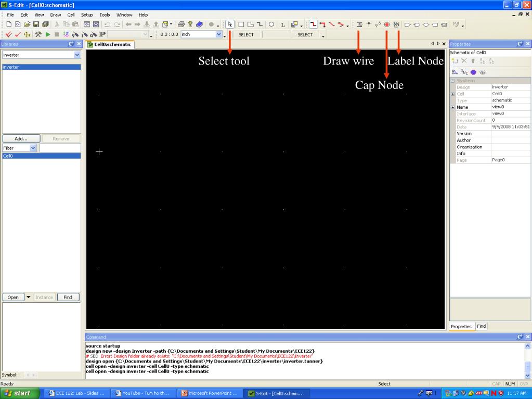Image resolution: width=532 pixels, height=399 pixels.
Task: Click the voltage probe icon
Action: (x=75, y=34)
